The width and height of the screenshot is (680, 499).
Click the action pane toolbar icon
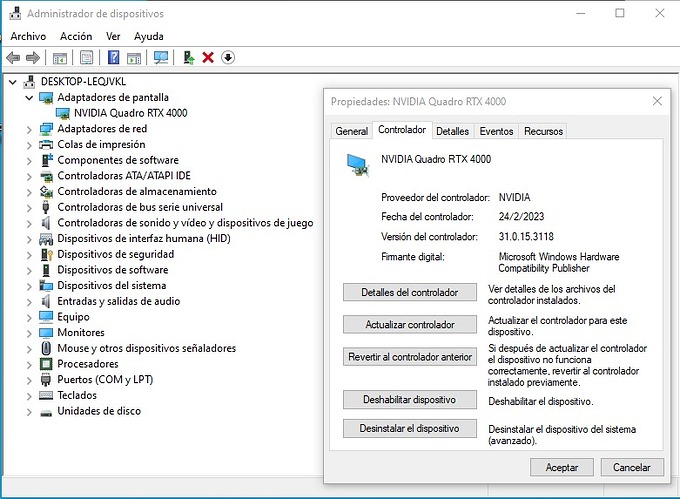(x=134, y=58)
